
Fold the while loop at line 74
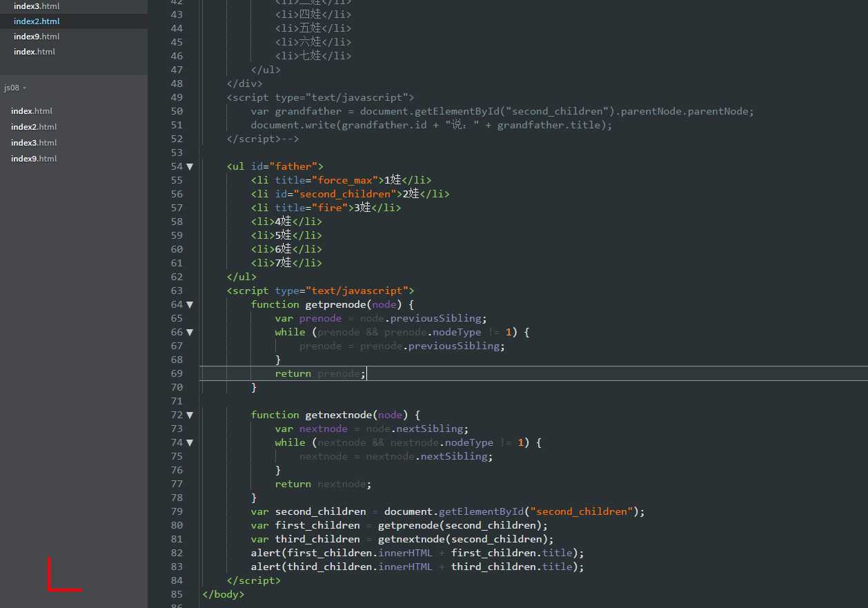pyautogui.click(x=190, y=442)
